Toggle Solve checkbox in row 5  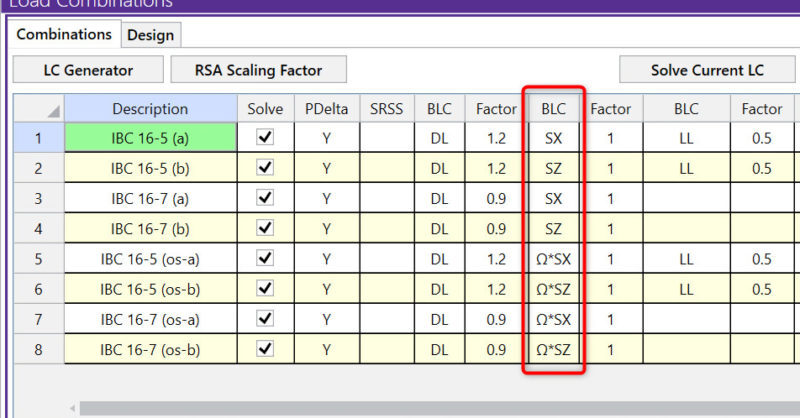tap(265, 259)
